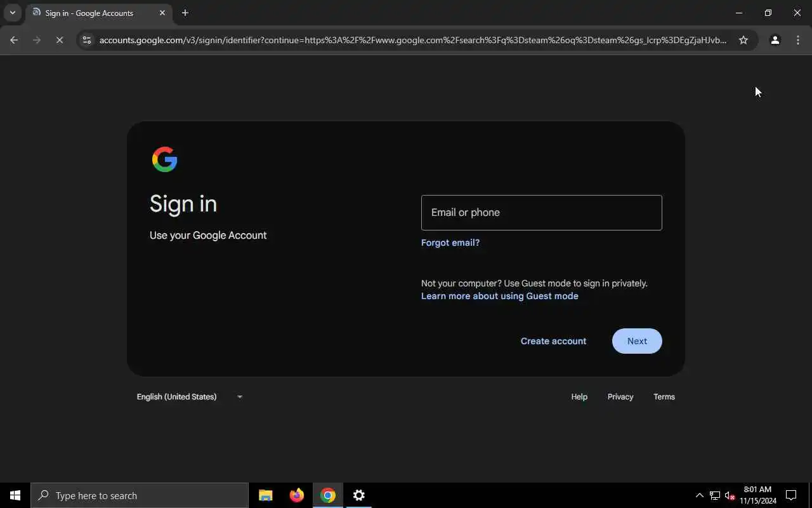812x508 pixels.
Task: Open the tab search dropdown arrow
Action: tap(12, 13)
